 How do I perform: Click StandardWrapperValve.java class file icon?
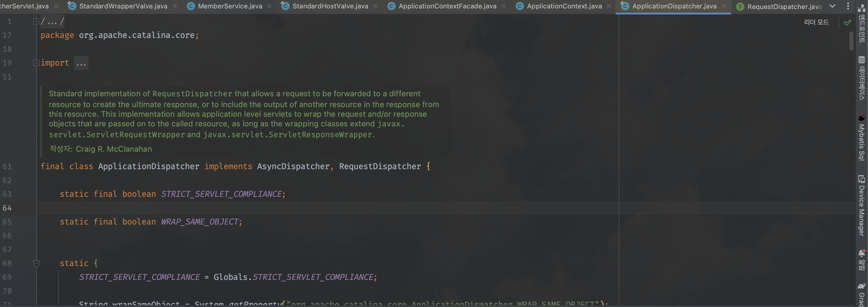[x=72, y=6]
